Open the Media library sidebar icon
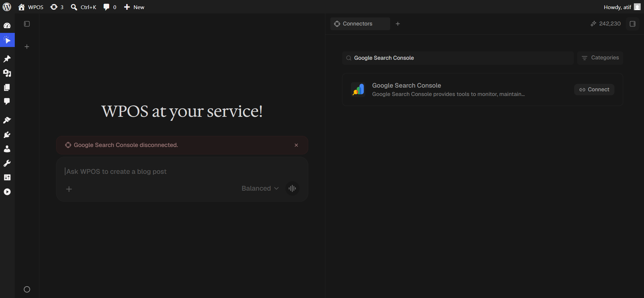Viewport: 644px width, 298px height. pos(7,73)
